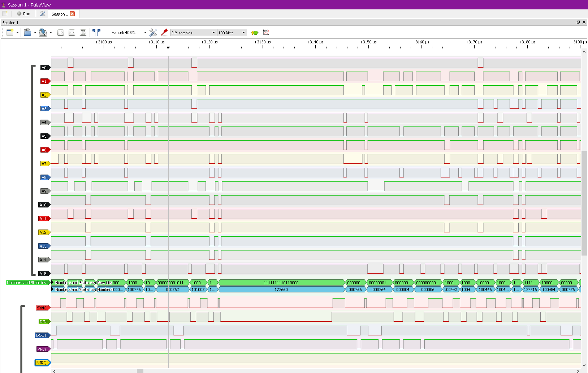The image size is (588, 373).
Task: Add a protocol decoder
Action: tap(255, 33)
